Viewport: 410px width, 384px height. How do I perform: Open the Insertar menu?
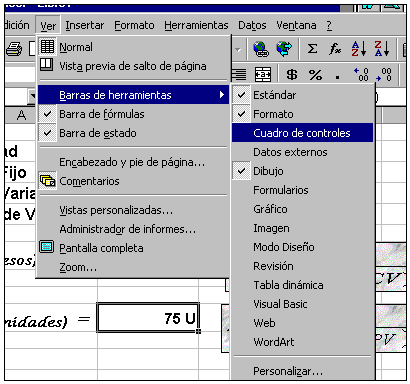point(85,25)
